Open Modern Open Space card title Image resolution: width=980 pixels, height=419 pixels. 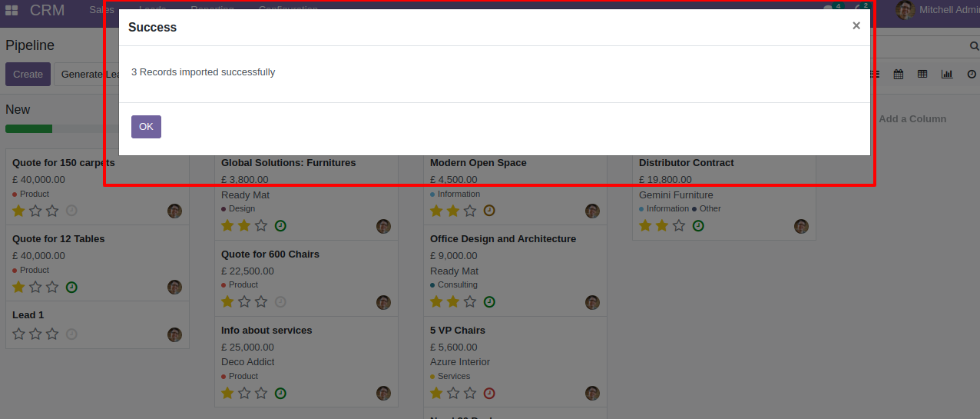coord(478,163)
